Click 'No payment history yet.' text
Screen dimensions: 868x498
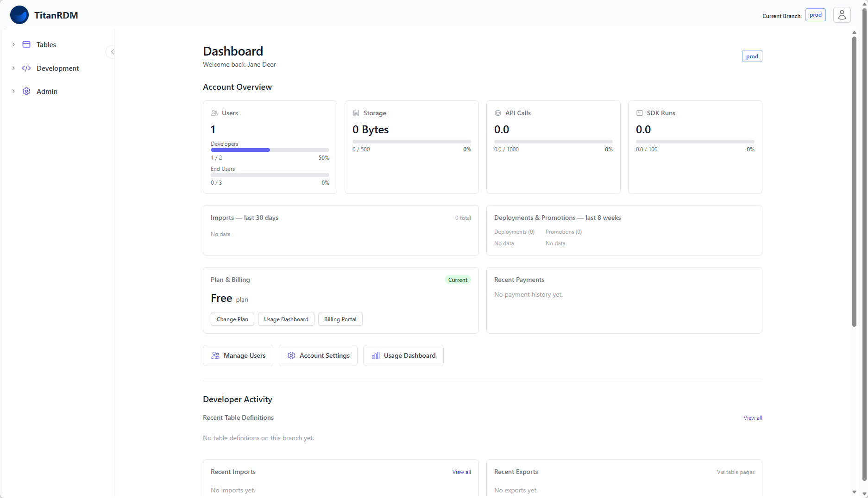pos(528,294)
